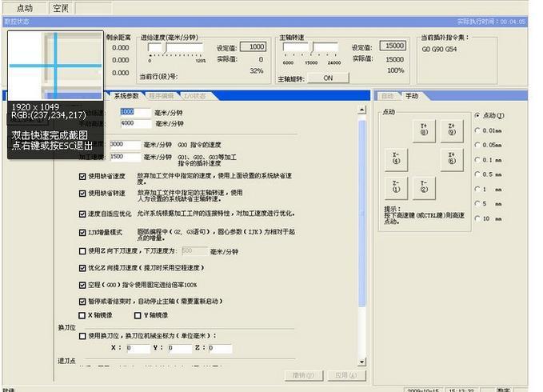Toggle the 使用缺省速度 checkbox
This screenshot has width=543, height=392.
pyautogui.click(x=82, y=177)
